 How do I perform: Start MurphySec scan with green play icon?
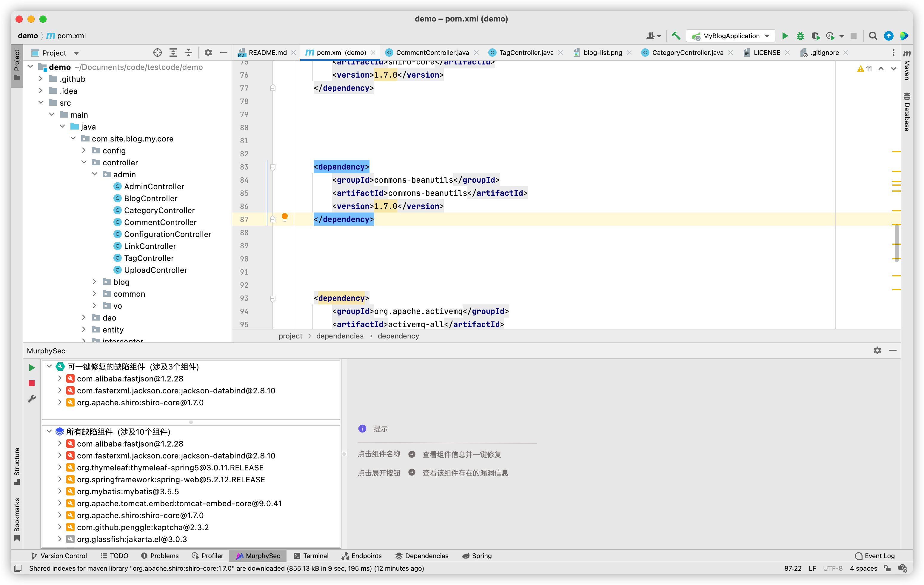coord(32,367)
